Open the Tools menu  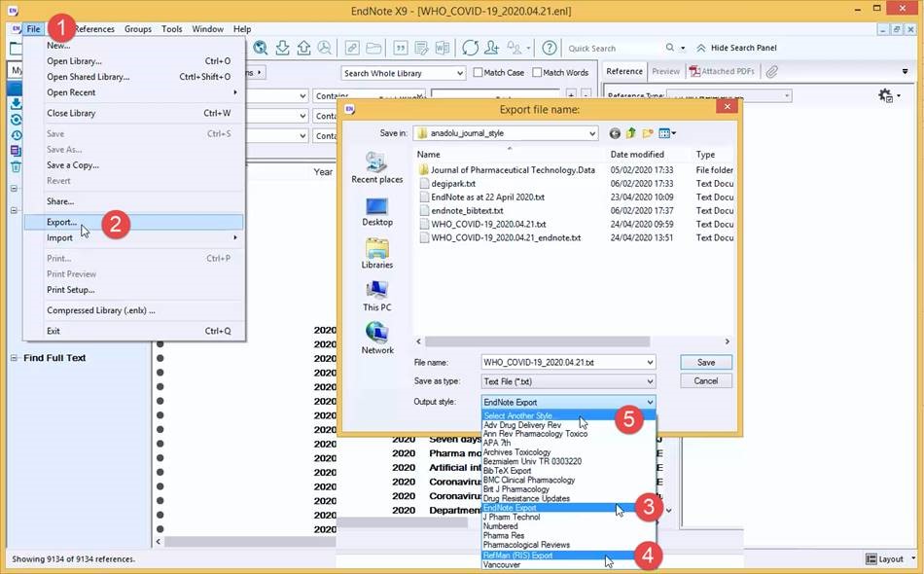171,29
